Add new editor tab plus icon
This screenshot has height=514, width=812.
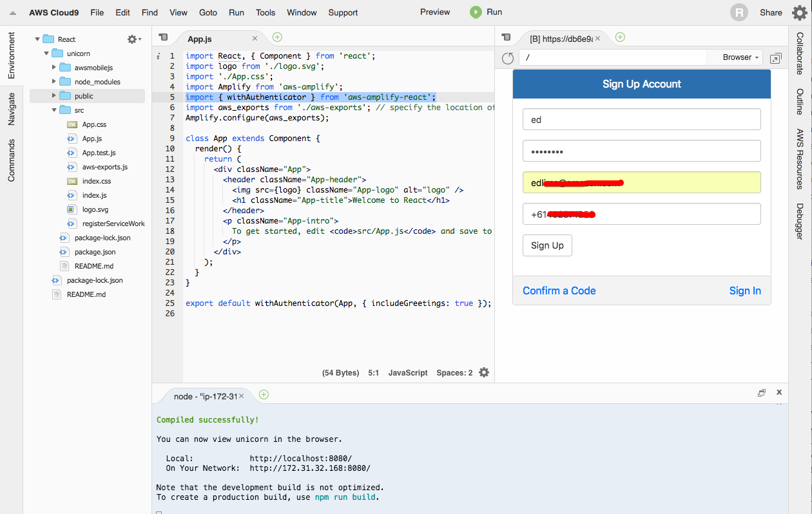(x=277, y=37)
